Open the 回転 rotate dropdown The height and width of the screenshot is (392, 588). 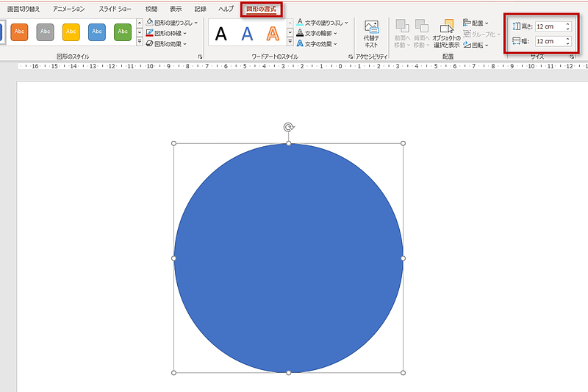(x=476, y=45)
